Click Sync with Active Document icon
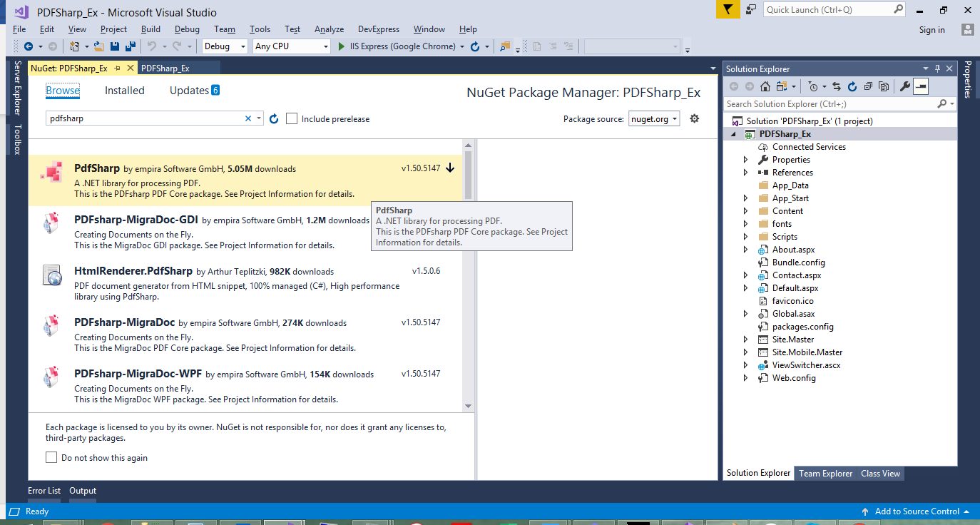 837,86
